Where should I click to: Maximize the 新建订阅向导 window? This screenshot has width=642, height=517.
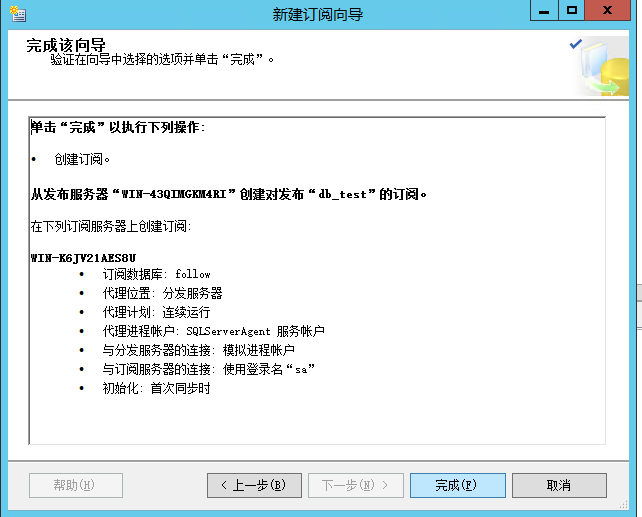pyautogui.click(x=572, y=10)
